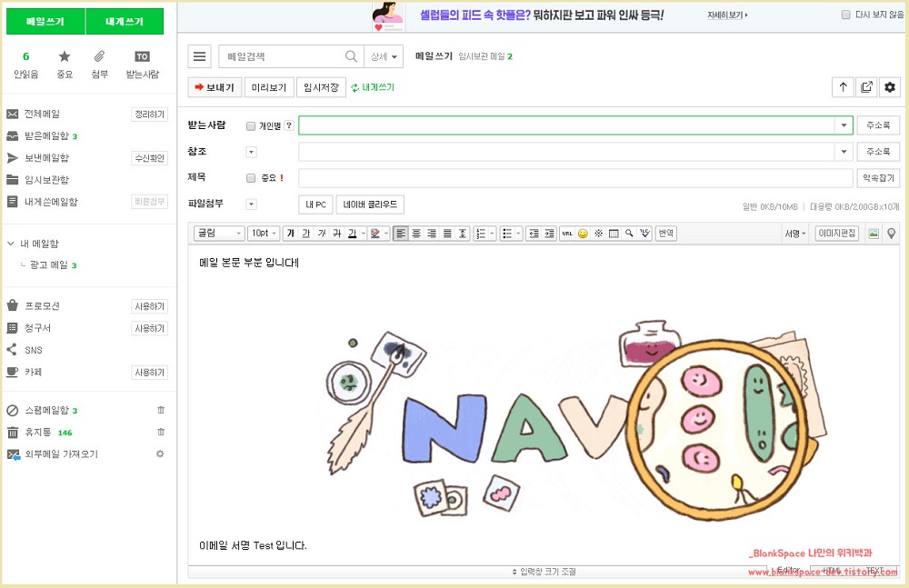Align text right
This screenshot has height=588, width=909.
432,234
